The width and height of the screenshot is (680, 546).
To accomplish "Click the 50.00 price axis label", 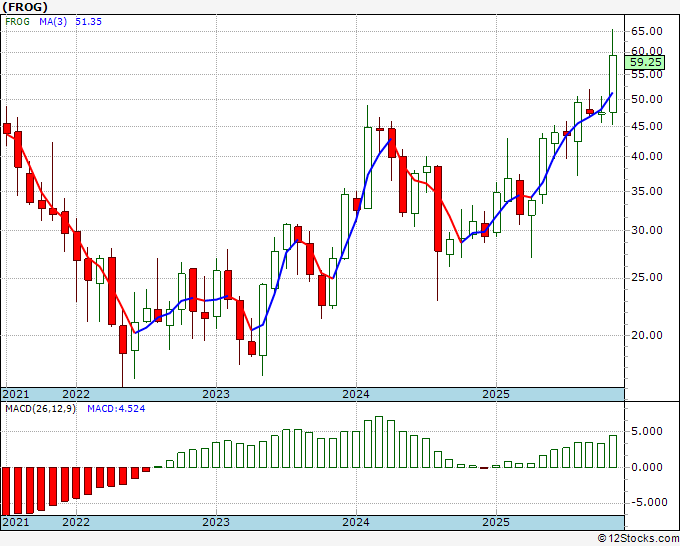I will click(x=647, y=99).
